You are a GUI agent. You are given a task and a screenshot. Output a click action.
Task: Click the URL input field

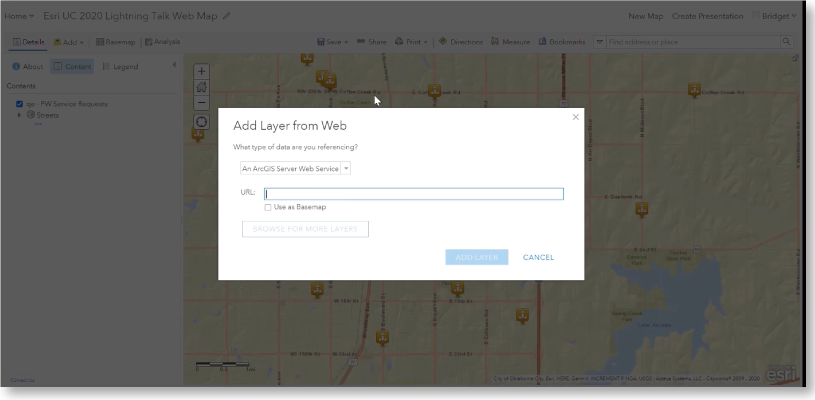coord(414,194)
